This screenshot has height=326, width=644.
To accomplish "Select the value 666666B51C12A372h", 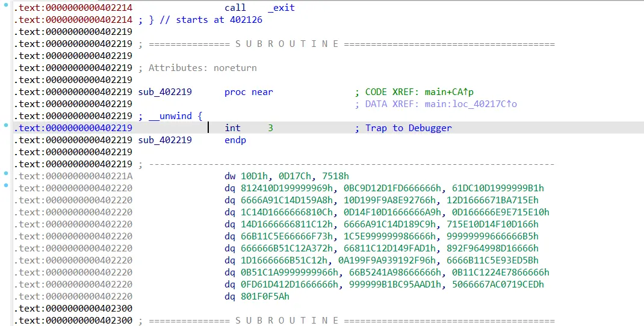I will (286, 248).
